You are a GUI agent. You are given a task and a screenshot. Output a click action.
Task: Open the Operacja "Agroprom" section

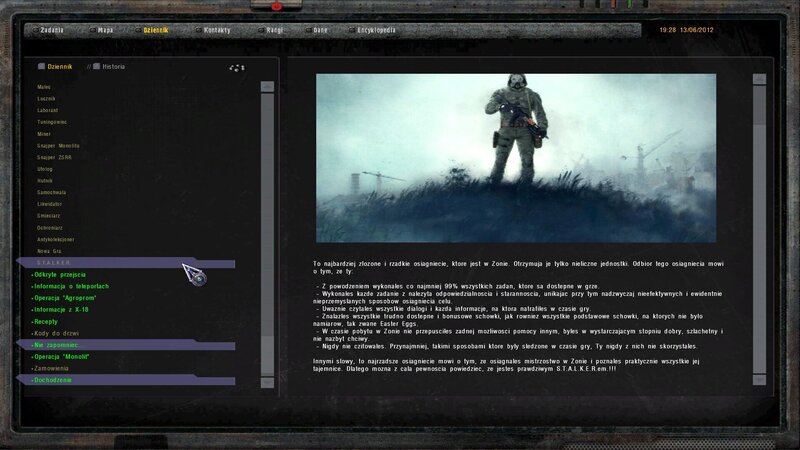point(65,298)
